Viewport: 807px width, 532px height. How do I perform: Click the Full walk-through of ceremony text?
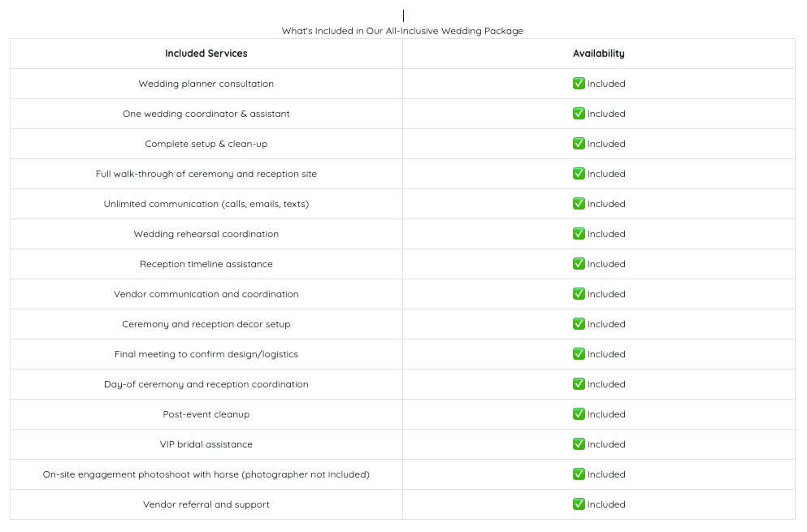click(206, 174)
